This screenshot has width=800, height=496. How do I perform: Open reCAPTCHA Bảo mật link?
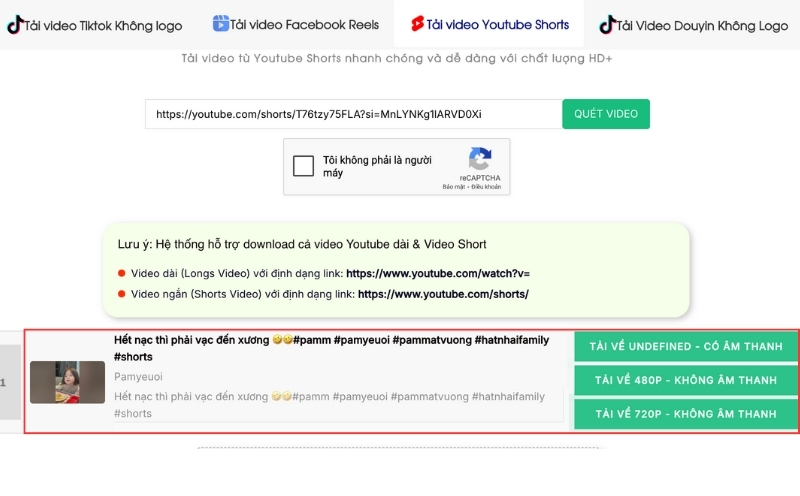tap(454, 187)
